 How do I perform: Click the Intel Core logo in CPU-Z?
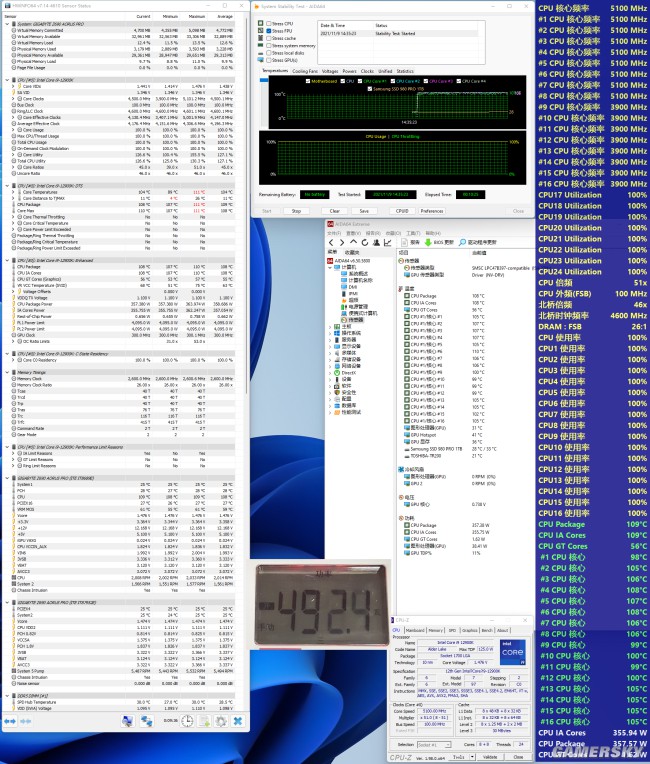513,652
